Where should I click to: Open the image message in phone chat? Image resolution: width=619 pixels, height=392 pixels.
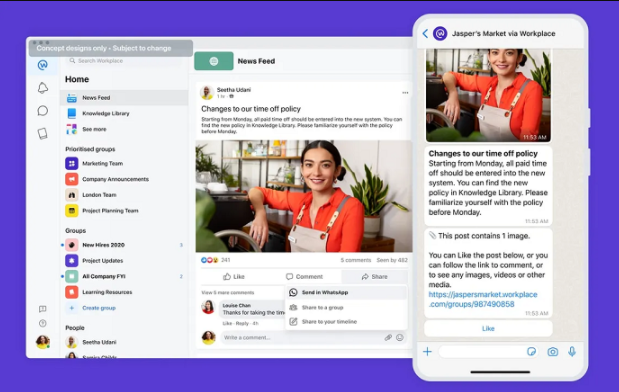point(488,95)
